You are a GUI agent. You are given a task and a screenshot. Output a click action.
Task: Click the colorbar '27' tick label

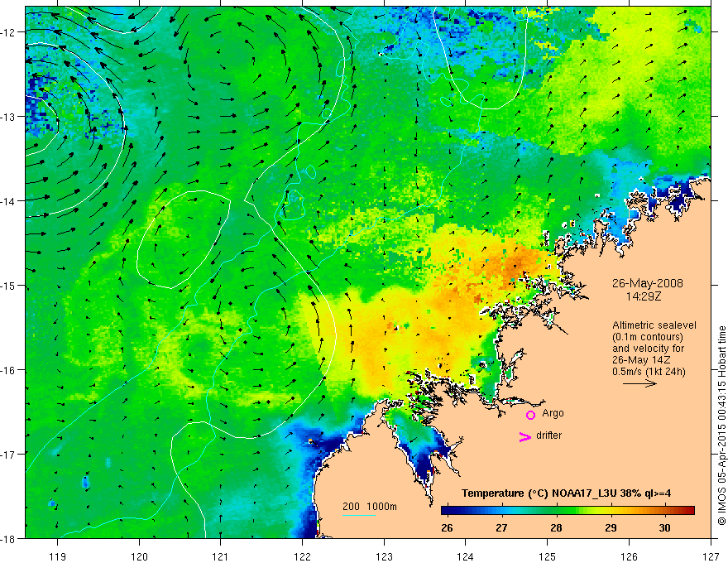pyautogui.click(x=501, y=527)
